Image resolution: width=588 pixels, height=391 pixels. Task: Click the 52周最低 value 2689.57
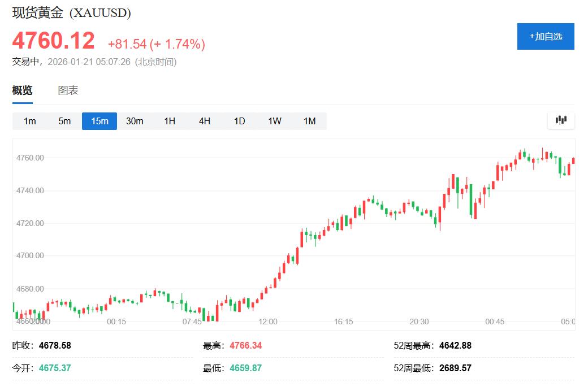455,368
